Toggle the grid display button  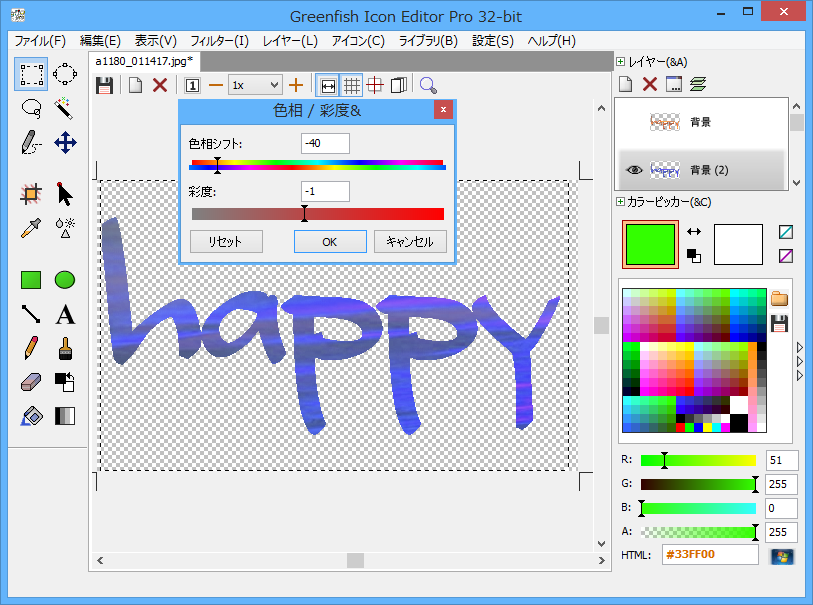tap(352, 85)
